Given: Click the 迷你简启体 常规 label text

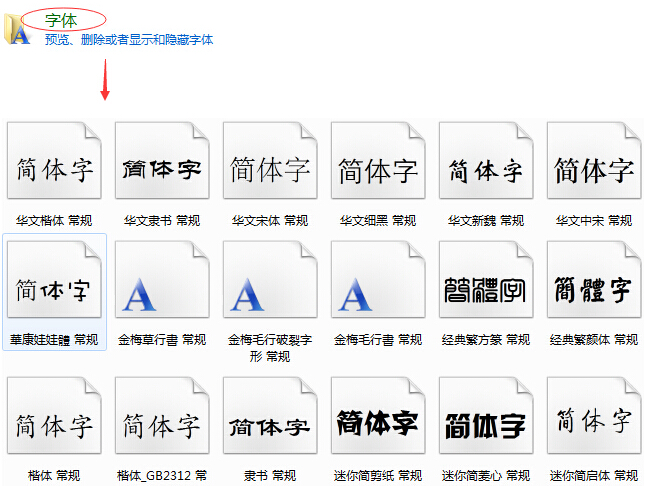Looking at the screenshot, I should [594, 476].
